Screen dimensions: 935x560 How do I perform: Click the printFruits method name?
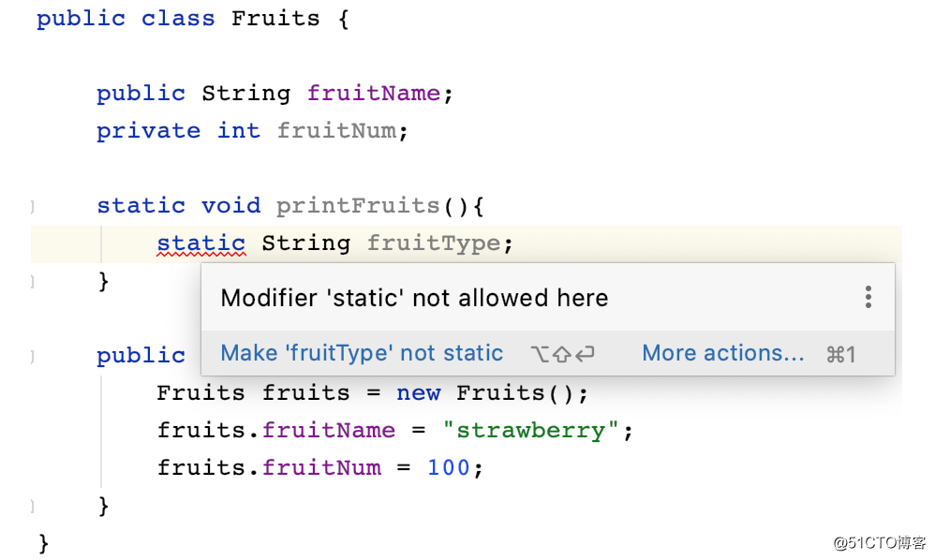pos(358,205)
